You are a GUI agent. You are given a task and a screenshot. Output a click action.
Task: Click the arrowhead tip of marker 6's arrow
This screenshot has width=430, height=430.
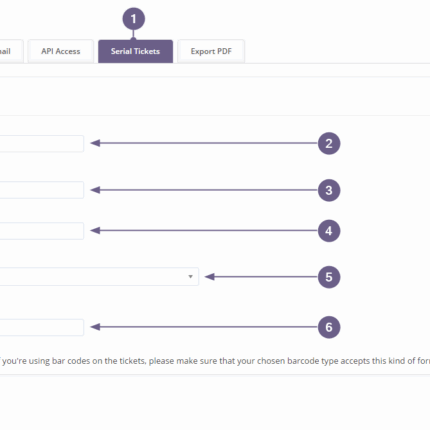tap(95, 327)
